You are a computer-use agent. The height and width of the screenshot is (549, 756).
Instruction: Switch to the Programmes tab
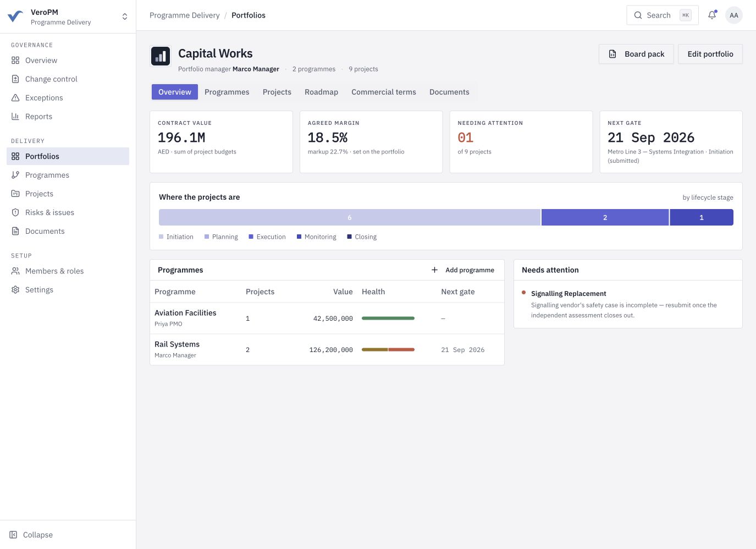[227, 92]
